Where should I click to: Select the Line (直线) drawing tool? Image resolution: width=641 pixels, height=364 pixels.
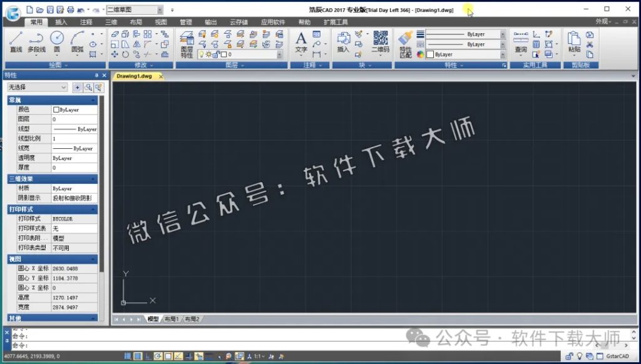point(15,44)
